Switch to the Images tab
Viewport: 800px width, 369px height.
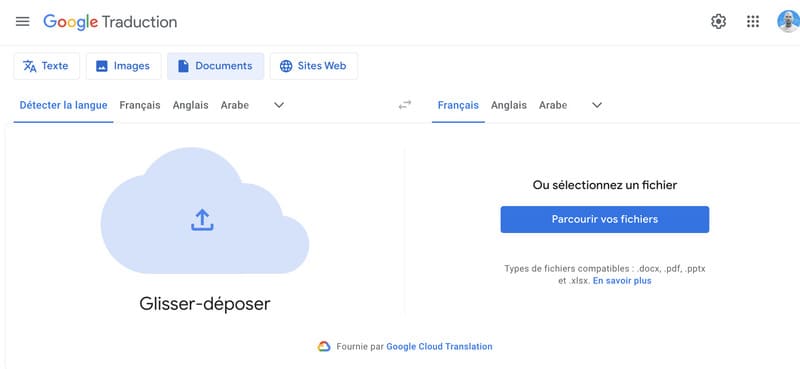click(123, 66)
